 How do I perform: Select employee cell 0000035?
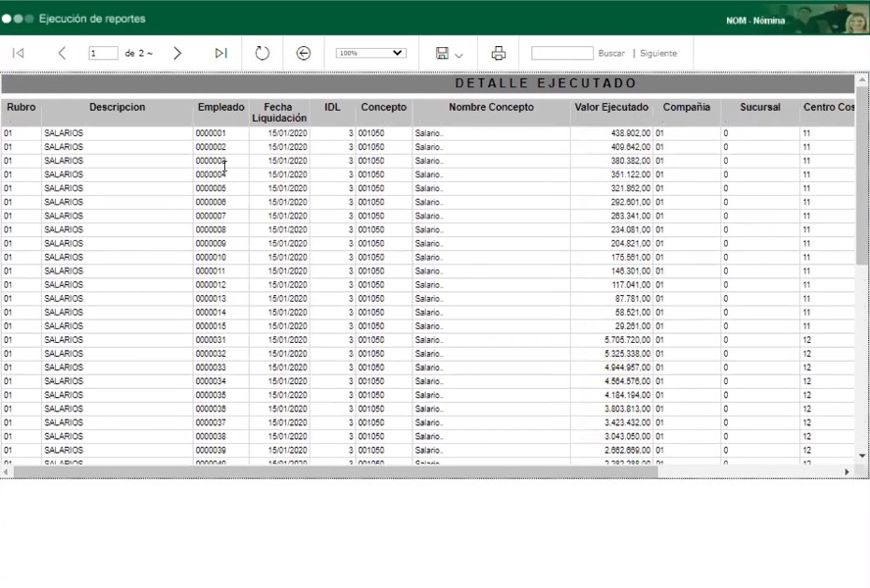[211, 395]
